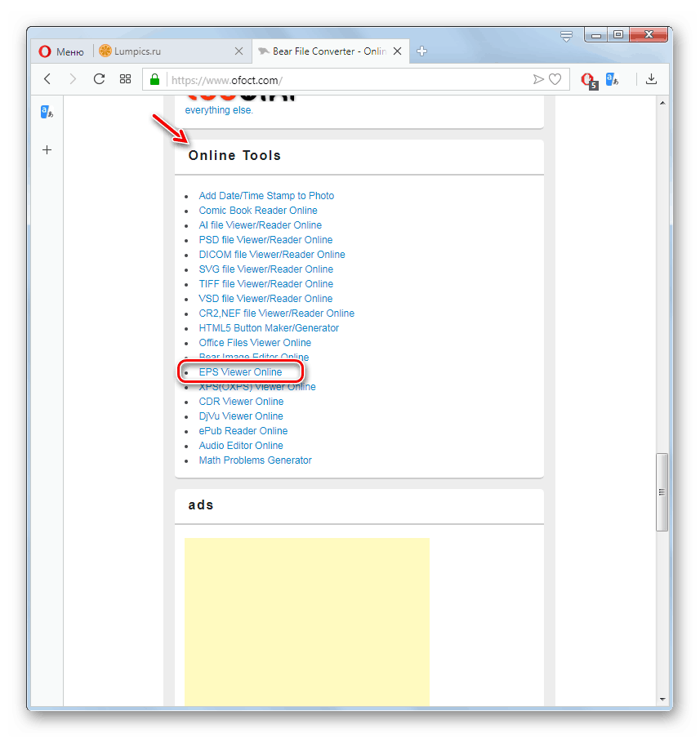The width and height of the screenshot is (700, 738).
Task: Open DjVu Viewer Online link
Action: coord(241,416)
